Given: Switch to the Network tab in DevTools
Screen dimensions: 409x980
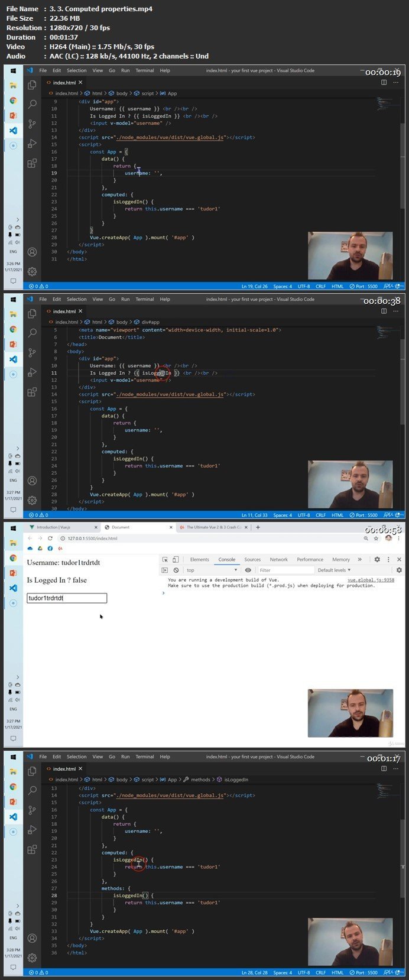Looking at the screenshot, I should click(x=279, y=559).
